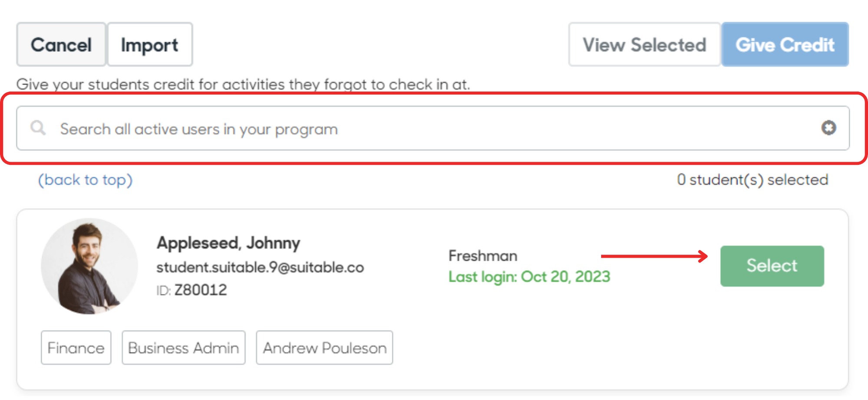Click the Business Admin tag

pyautogui.click(x=184, y=348)
